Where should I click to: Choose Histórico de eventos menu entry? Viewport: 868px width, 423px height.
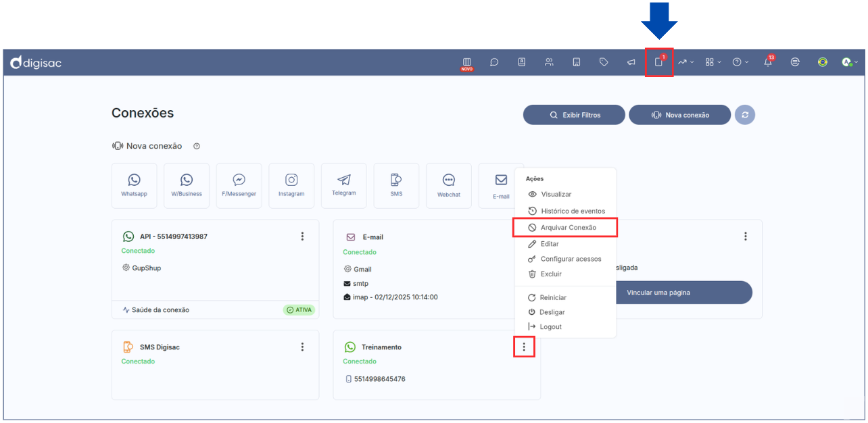pyautogui.click(x=572, y=211)
